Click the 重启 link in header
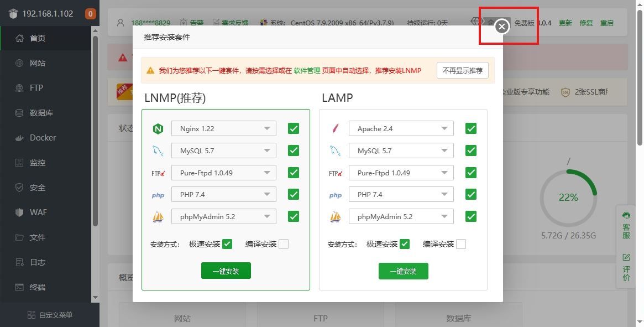644x327 pixels. 606,23
